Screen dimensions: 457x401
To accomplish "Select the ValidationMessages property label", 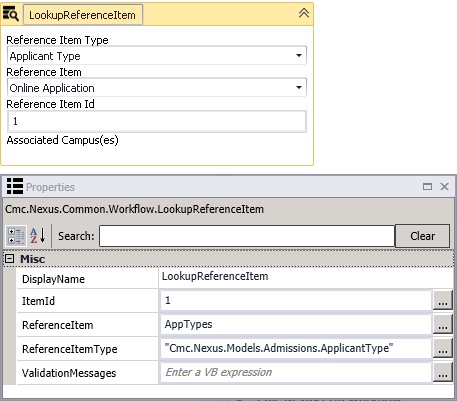I will [69, 373].
